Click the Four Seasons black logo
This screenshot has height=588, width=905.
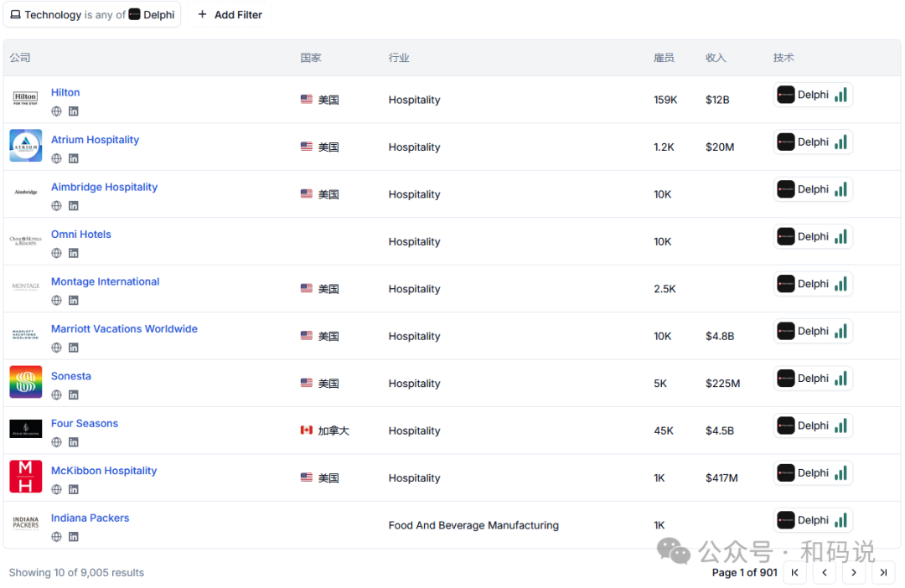click(25, 429)
